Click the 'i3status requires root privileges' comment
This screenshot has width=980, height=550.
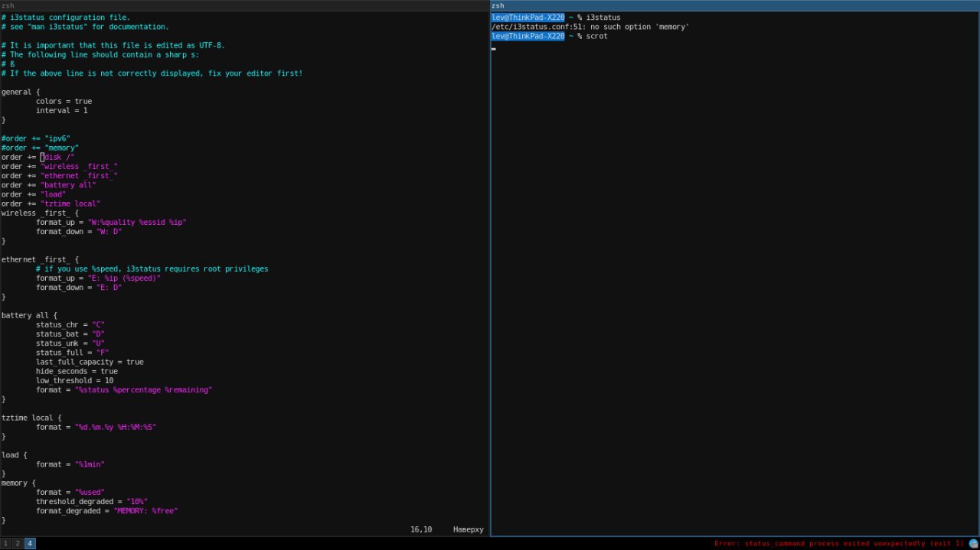point(152,268)
